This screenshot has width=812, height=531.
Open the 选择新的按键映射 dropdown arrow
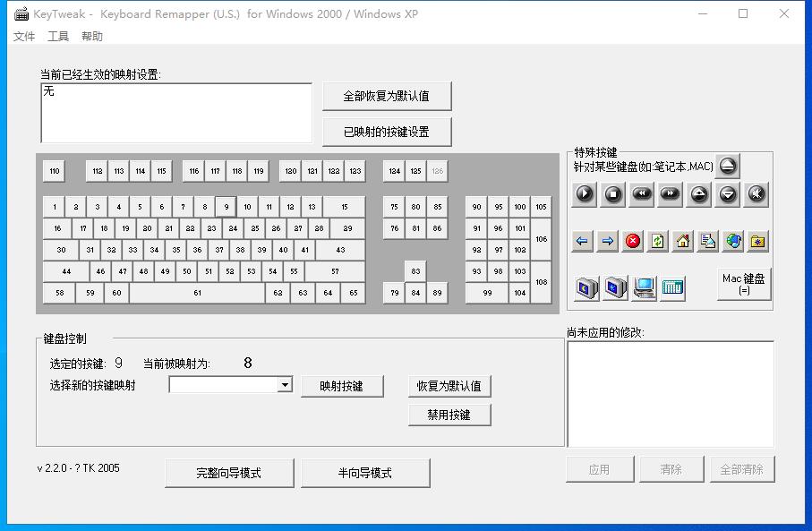285,384
